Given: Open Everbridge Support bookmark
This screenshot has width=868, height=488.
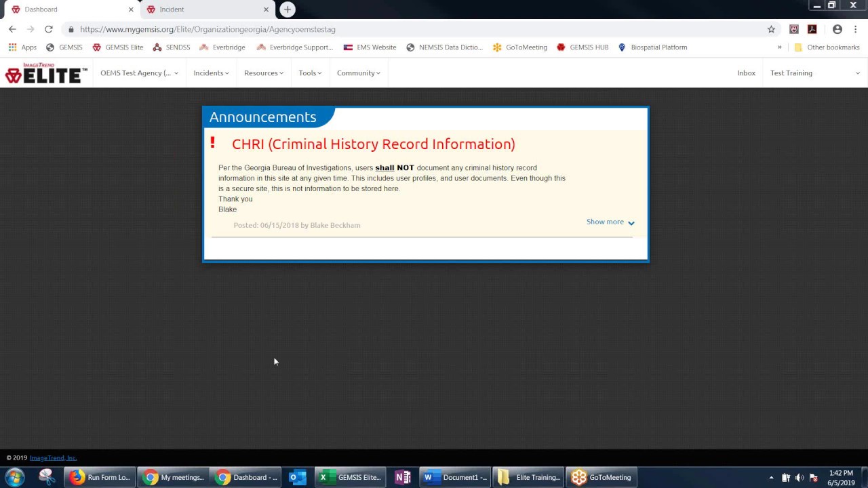Looking at the screenshot, I should click(295, 47).
